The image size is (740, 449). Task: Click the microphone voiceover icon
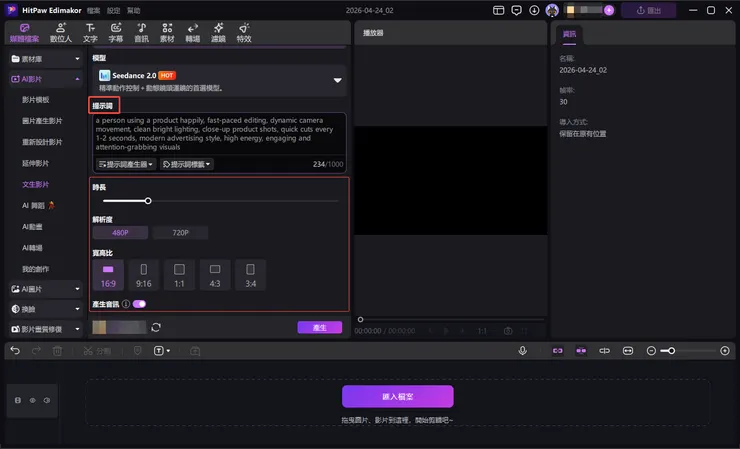click(x=522, y=351)
